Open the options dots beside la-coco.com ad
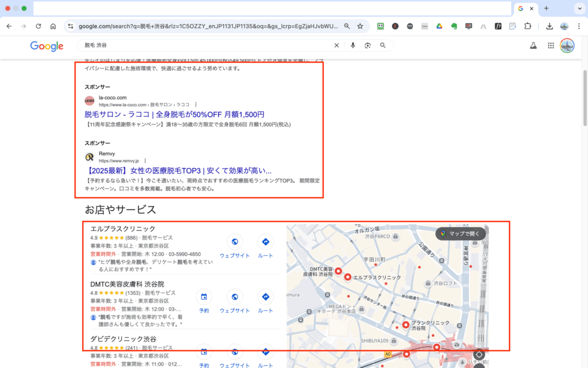The image size is (588, 368). tap(196, 105)
